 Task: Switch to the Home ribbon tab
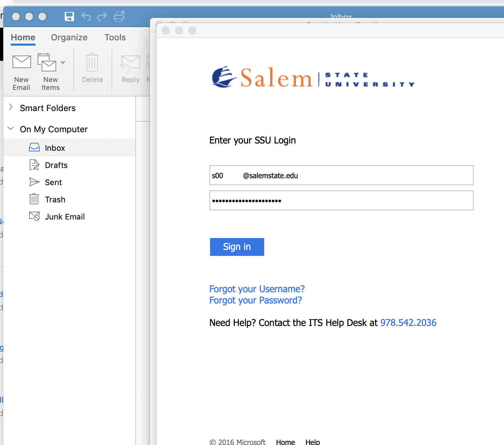(x=23, y=37)
